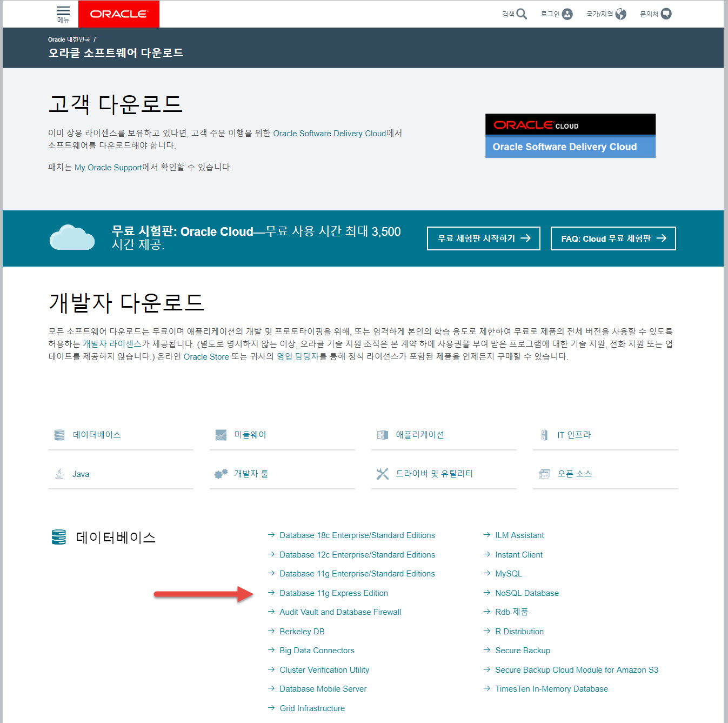Open the 오픈 소스 category tab
The height and width of the screenshot is (723, 728).
coord(605,474)
